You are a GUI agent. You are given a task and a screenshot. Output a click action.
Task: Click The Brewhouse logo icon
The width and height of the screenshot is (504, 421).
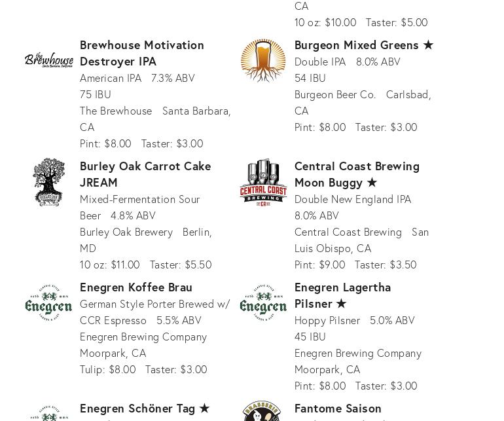(49, 60)
